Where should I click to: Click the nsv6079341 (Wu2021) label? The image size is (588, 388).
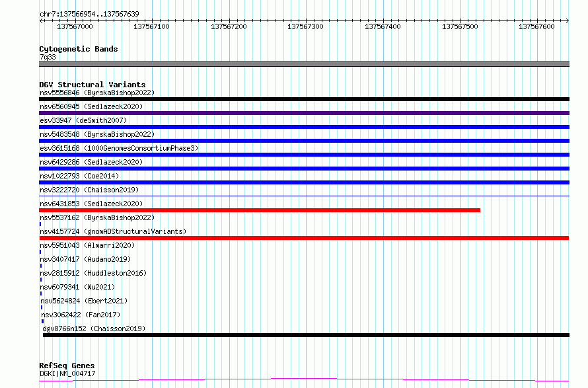click(77, 287)
